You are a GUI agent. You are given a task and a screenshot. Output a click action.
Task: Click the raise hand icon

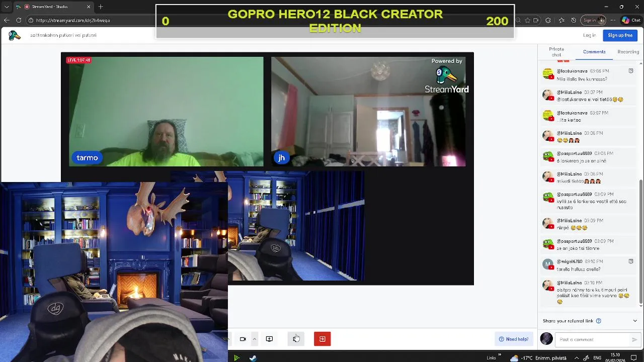296,339
